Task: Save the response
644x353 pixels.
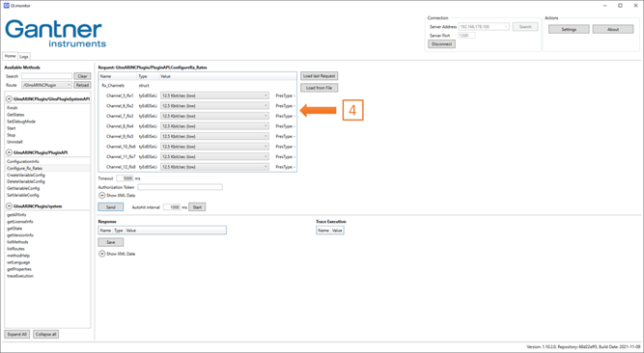Action: 110,242
